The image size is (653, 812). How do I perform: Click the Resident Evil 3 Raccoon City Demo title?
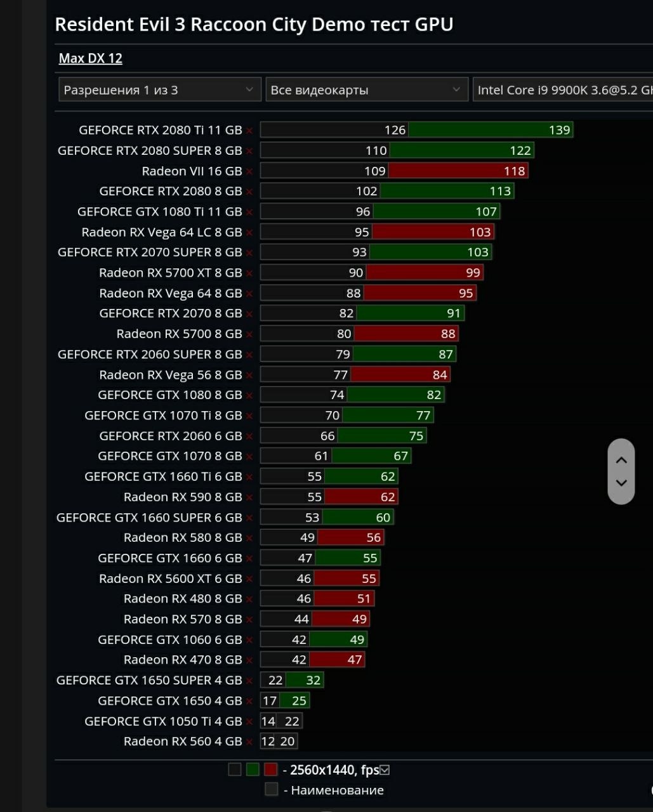click(x=254, y=25)
